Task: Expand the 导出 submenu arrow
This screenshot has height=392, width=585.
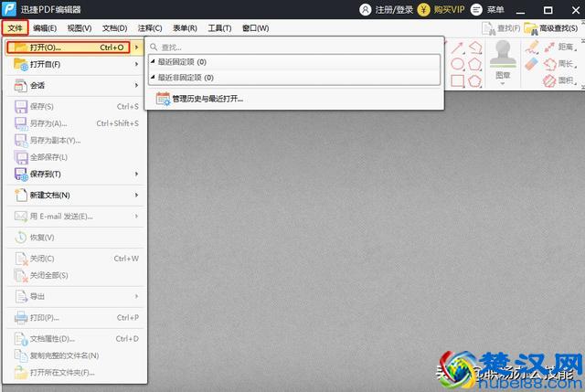Action: (136, 297)
